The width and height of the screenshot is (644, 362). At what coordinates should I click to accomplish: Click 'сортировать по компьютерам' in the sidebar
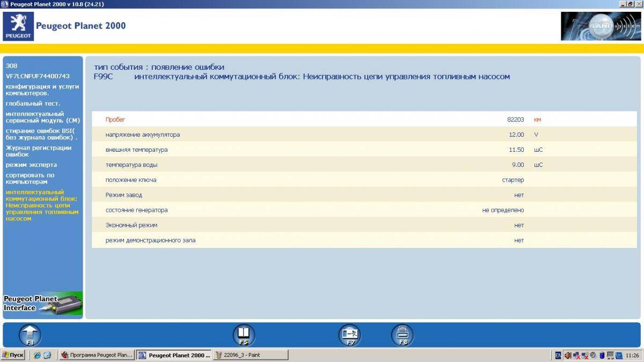pos(30,179)
